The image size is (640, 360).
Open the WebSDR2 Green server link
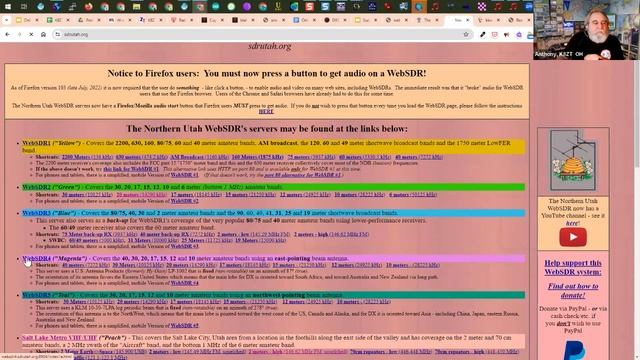click(x=36, y=187)
